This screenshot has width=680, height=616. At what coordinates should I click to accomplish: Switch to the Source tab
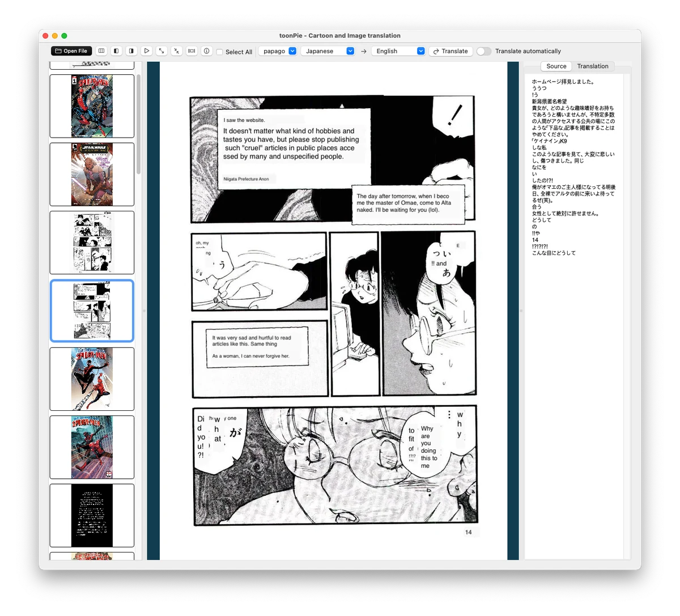click(556, 66)
